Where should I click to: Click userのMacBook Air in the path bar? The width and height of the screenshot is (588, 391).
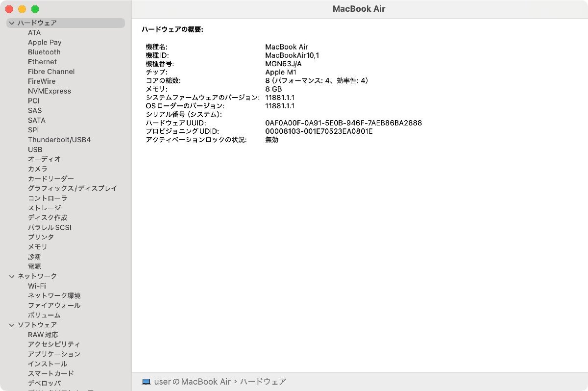pos(192,381)
